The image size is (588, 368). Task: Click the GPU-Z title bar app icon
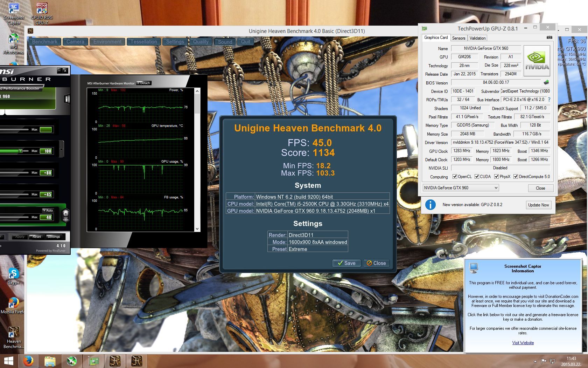[425, 28]
